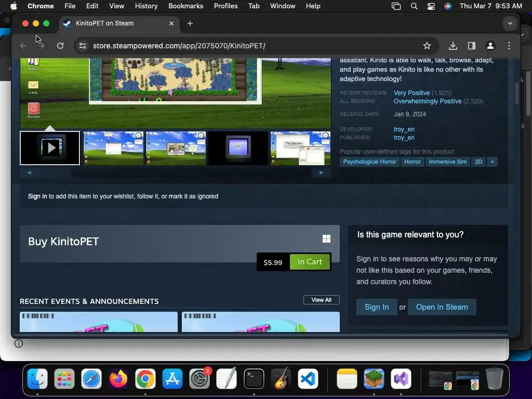The width and height of the screenshot is (532, 399).
Task: Open Visual Studio Code from the Dock
Action: click(308, 379)
